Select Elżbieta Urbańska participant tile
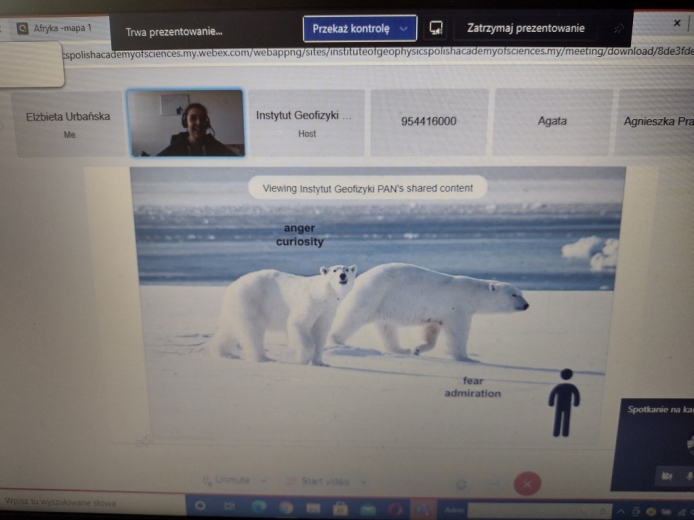 click(x=68, y=124)
